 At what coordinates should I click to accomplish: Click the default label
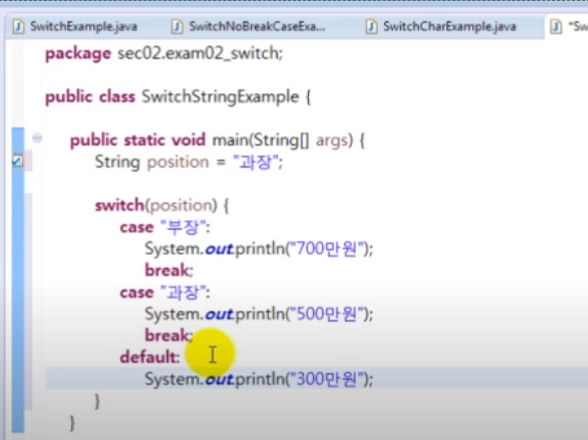[150, 357]
